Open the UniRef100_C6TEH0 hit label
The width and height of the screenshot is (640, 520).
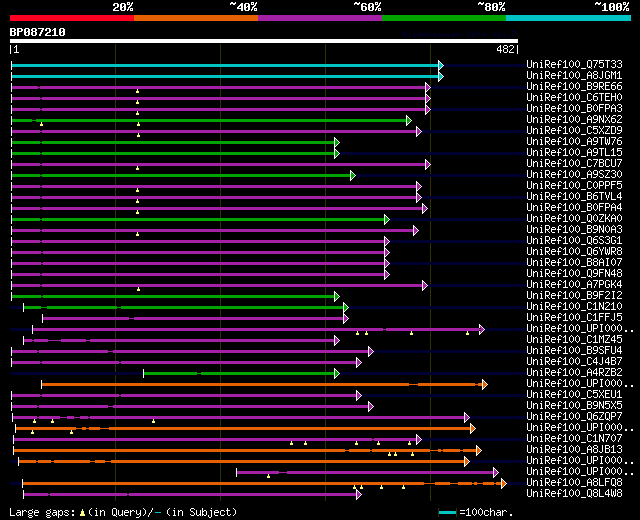pyautogui.click(x=574, y=98)
